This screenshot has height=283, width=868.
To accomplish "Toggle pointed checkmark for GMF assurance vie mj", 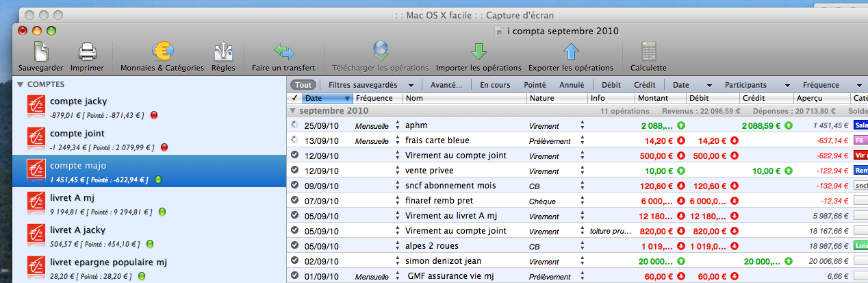I will coord(294,275).
